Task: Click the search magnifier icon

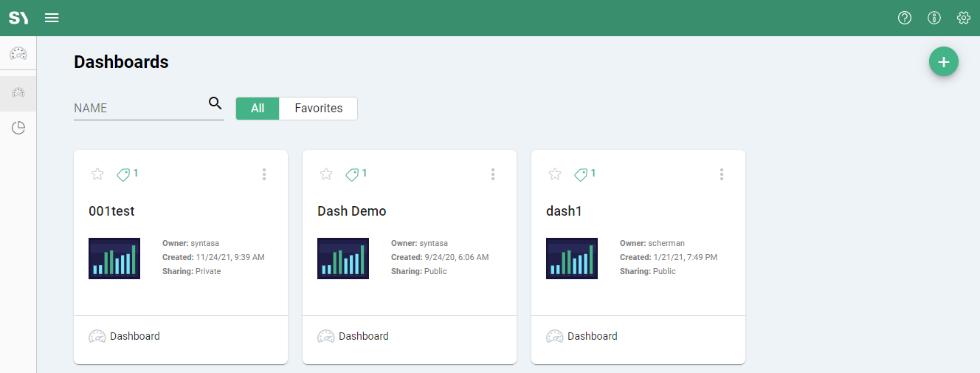Action: [x=215, y=103]
